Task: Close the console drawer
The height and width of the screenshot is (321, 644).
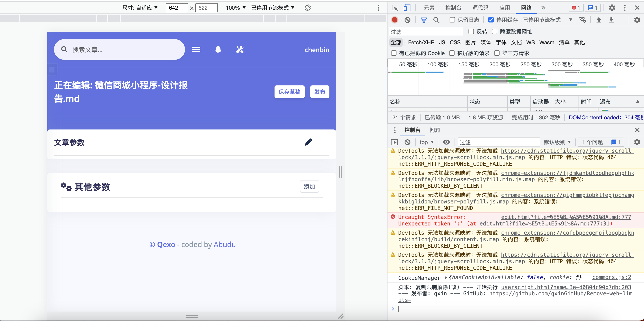Action: 637,130
